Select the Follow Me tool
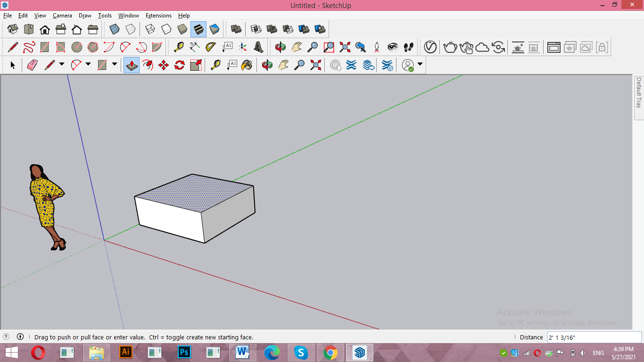Viewport: 644px width, 362px height. (148, 65)
